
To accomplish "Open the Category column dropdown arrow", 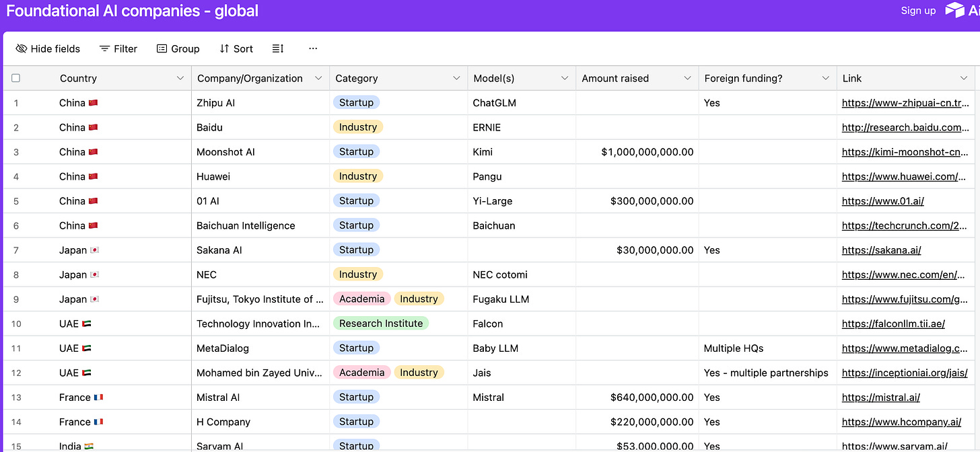I will [456, 78].
